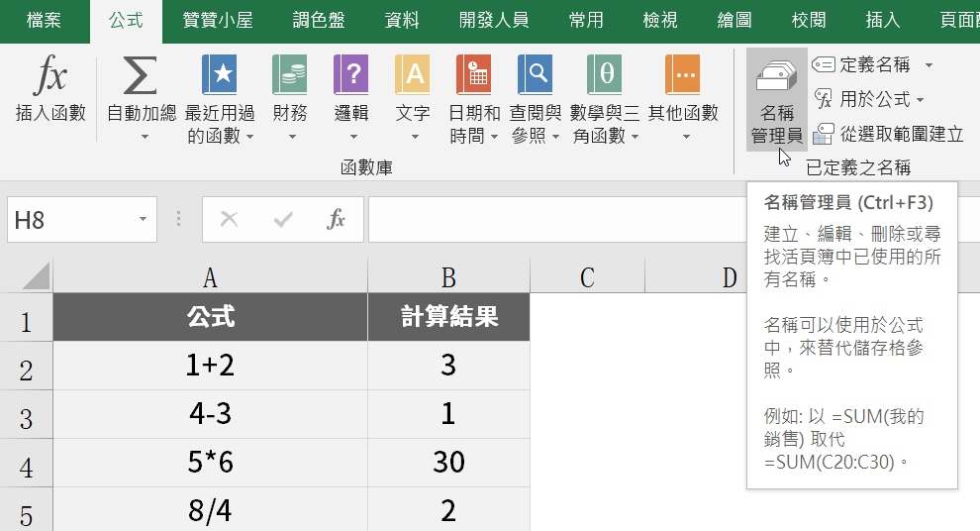The height and width of the screenshot is (531, 980).
Task: Open the 日期和時間 functions icon
Action: 474,74
